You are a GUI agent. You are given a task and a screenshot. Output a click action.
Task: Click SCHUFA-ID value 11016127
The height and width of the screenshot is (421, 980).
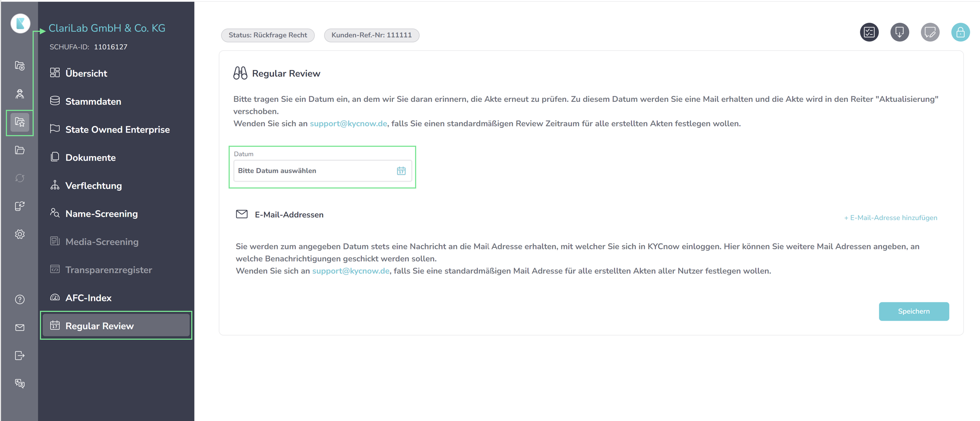pyautogui.click(x=110, y=47)
